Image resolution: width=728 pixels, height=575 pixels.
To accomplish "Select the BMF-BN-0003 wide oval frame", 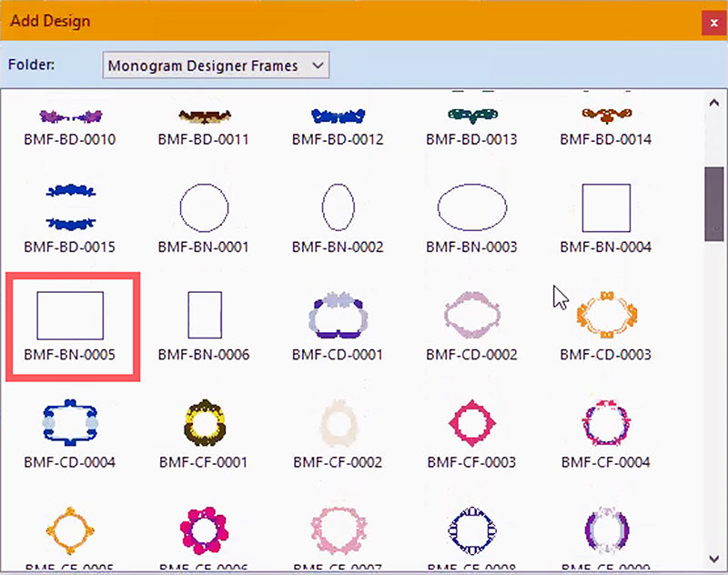I will click(x=471, y=208).
